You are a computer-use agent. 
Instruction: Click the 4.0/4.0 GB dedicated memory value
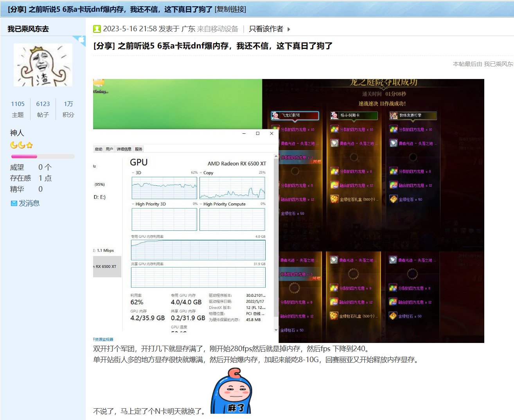186,302
